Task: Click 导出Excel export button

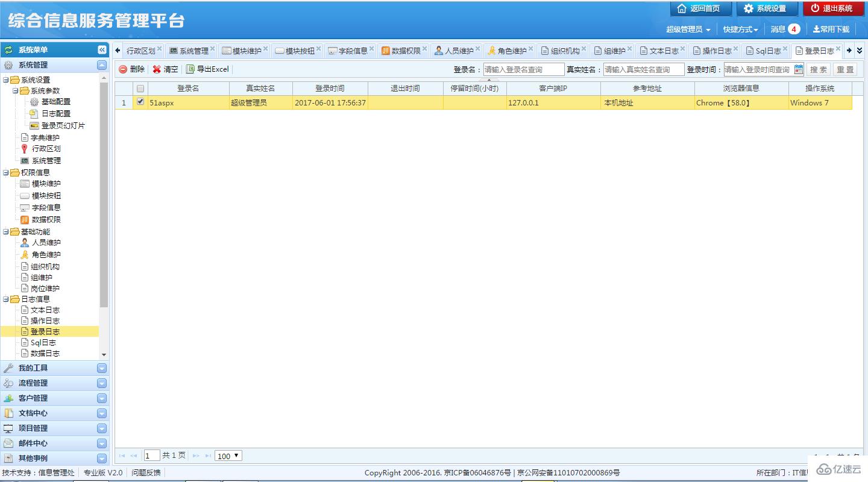Action: coord(208,69)
